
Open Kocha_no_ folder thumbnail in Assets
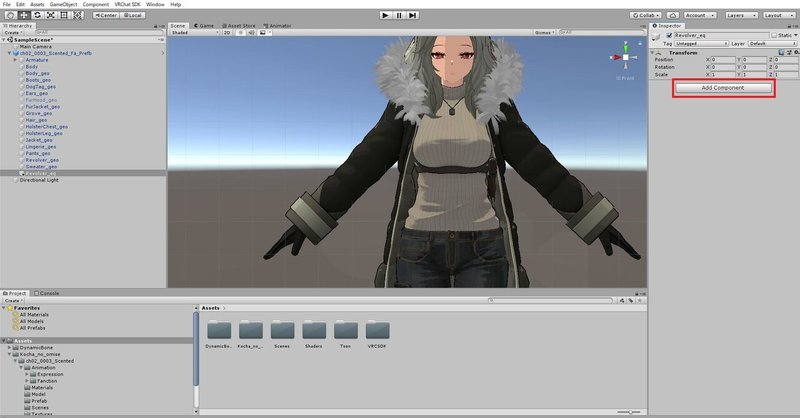click(251, 330)
